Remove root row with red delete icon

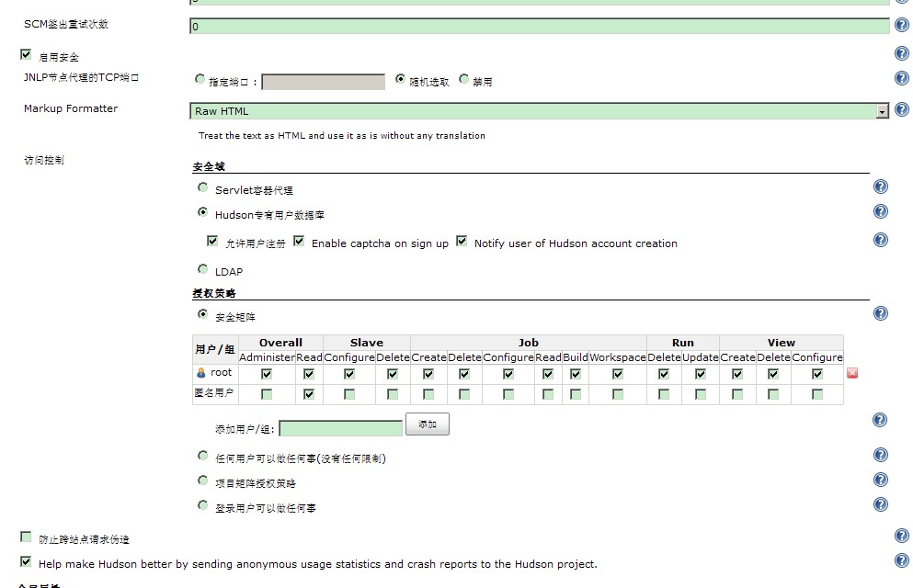[852, 373]
